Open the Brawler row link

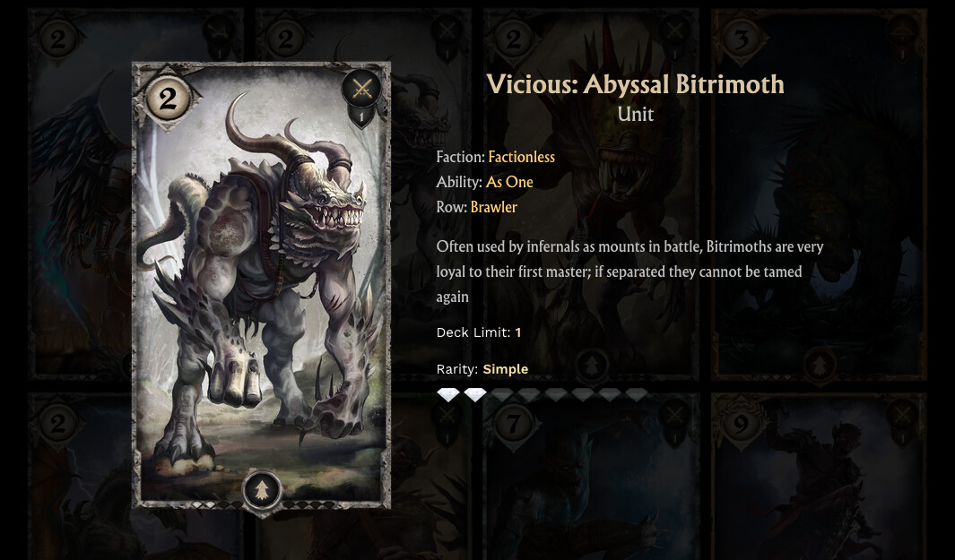pos(494,207)
